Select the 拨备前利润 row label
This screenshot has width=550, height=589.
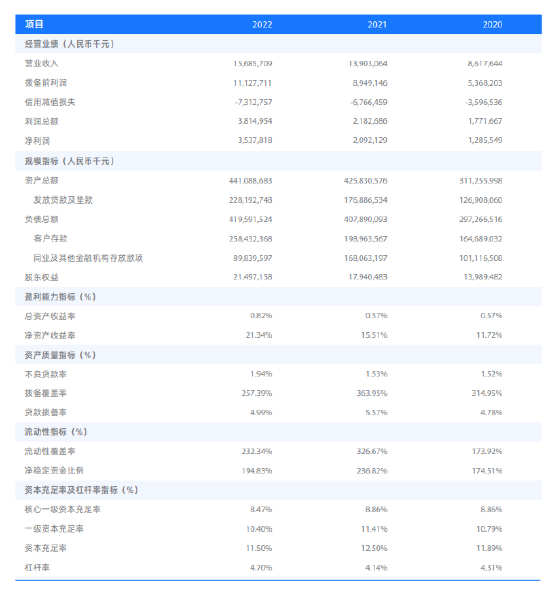pos(46,83)
